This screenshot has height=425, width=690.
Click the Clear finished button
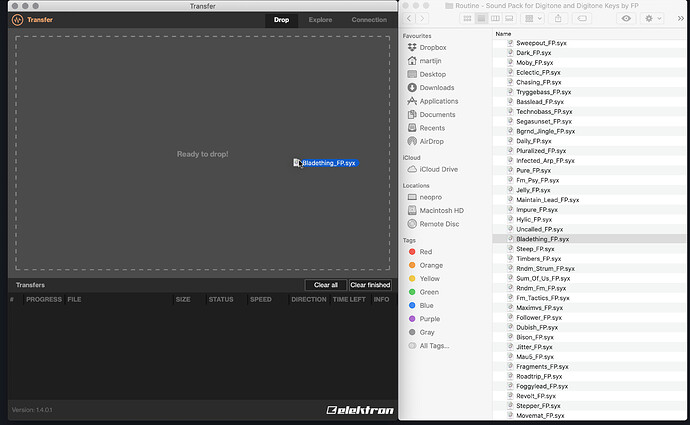370,285
